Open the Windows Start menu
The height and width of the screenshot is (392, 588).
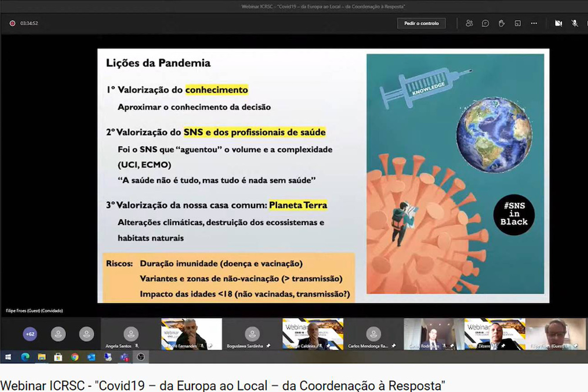8,357
